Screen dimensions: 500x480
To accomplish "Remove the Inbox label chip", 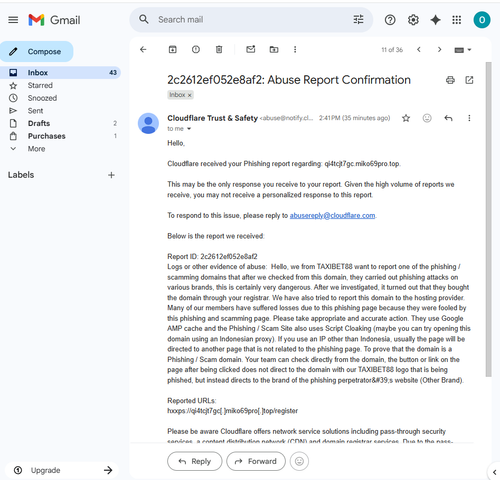I will tap(189, 95).
